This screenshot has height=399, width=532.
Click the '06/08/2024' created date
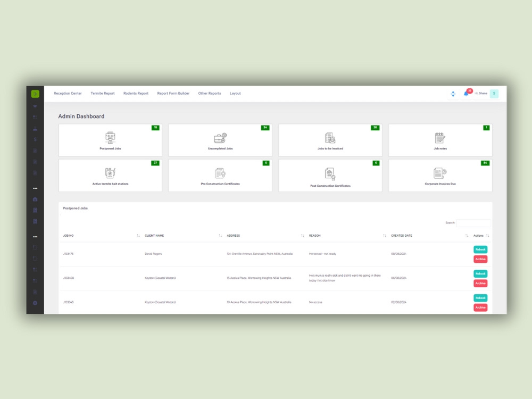(x=398, y=278)
